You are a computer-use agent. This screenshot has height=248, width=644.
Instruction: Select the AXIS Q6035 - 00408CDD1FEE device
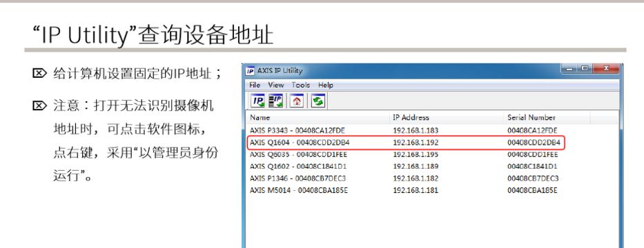[300, 154]
